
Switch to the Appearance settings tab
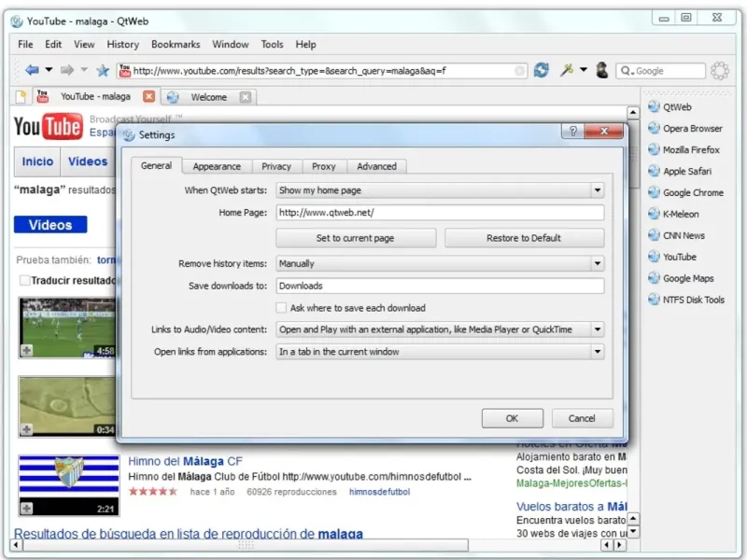[x=217, y=167]
